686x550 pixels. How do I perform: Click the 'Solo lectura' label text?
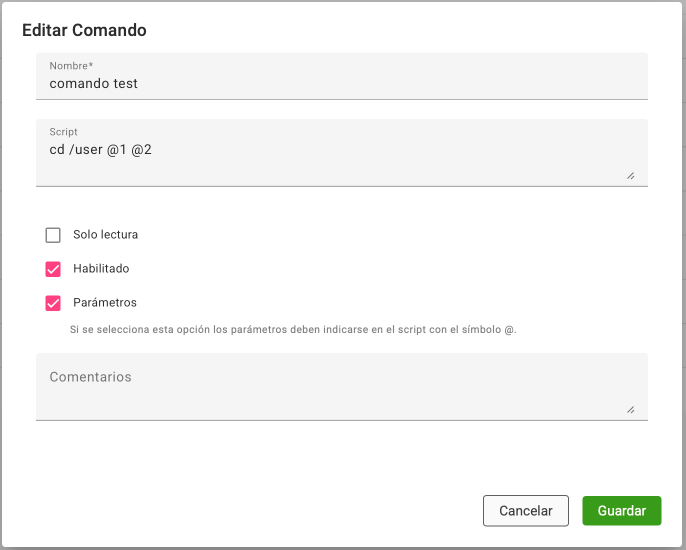click(x=105, y=235)
